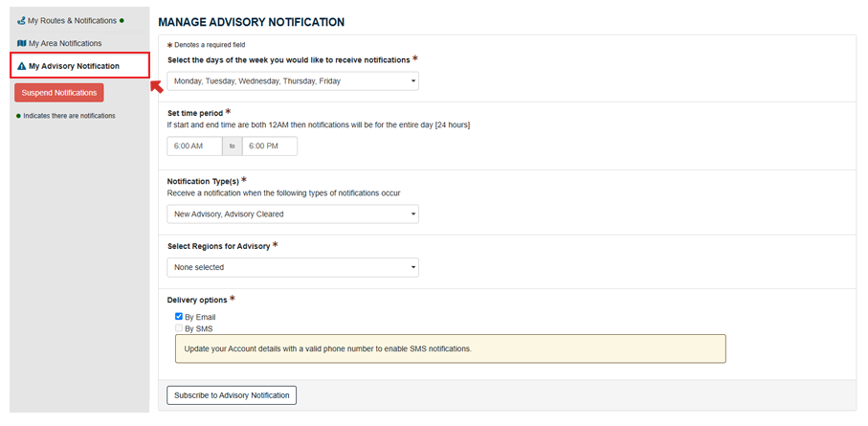Click Suspend Notifications button
868x426 pixels.
[x=59, y=93]
